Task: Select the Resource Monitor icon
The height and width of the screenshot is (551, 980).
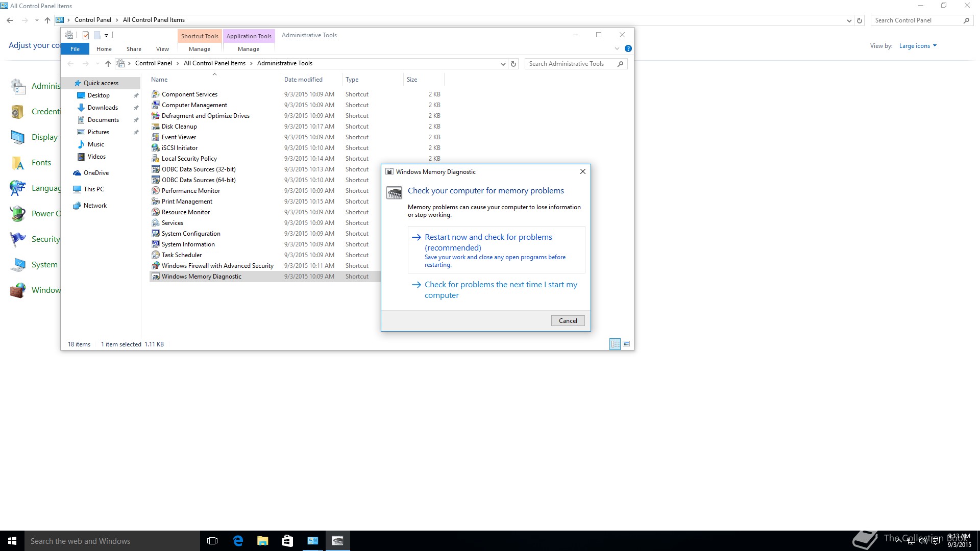Action: (156, 212)
